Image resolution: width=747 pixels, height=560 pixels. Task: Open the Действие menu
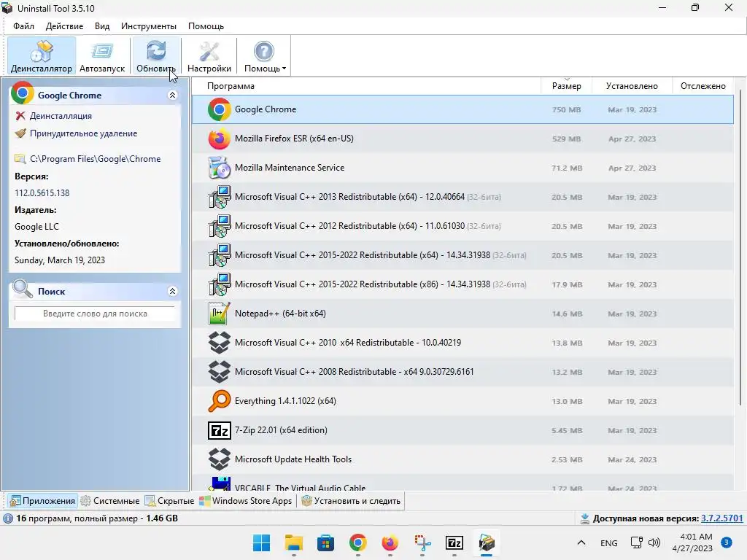[x=64, y=26]
